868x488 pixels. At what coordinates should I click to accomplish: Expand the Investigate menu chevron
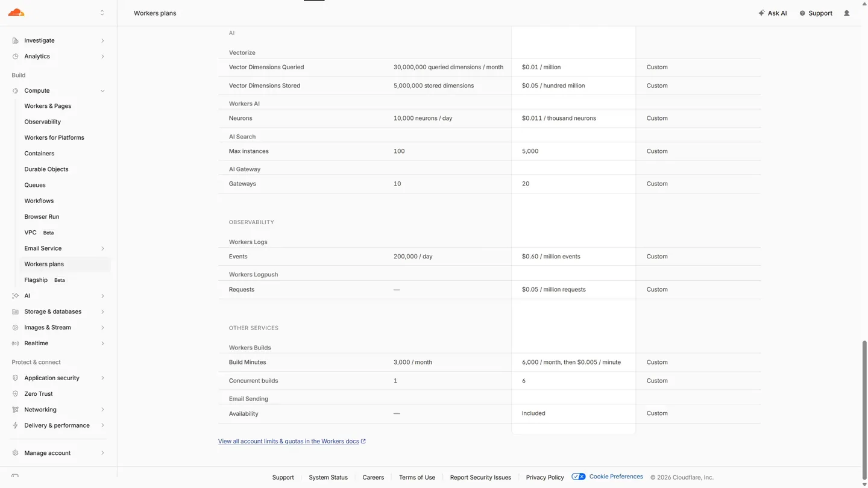point(102,40)
